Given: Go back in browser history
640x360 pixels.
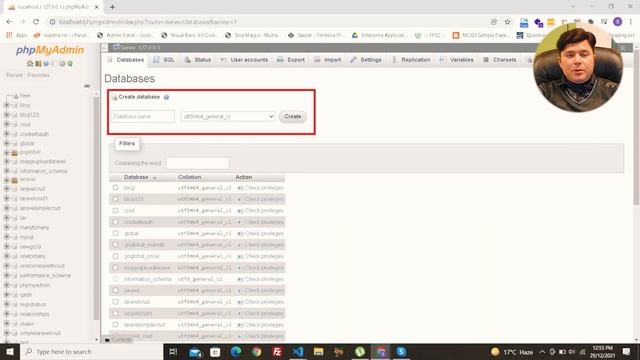Looking at the screenshot, I should coord(9,22).
